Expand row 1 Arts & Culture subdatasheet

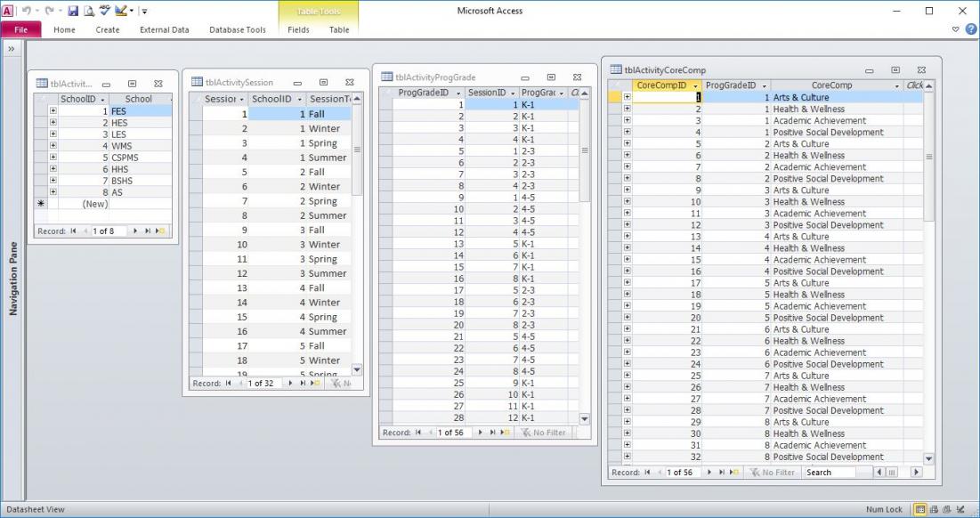point(627,97)
